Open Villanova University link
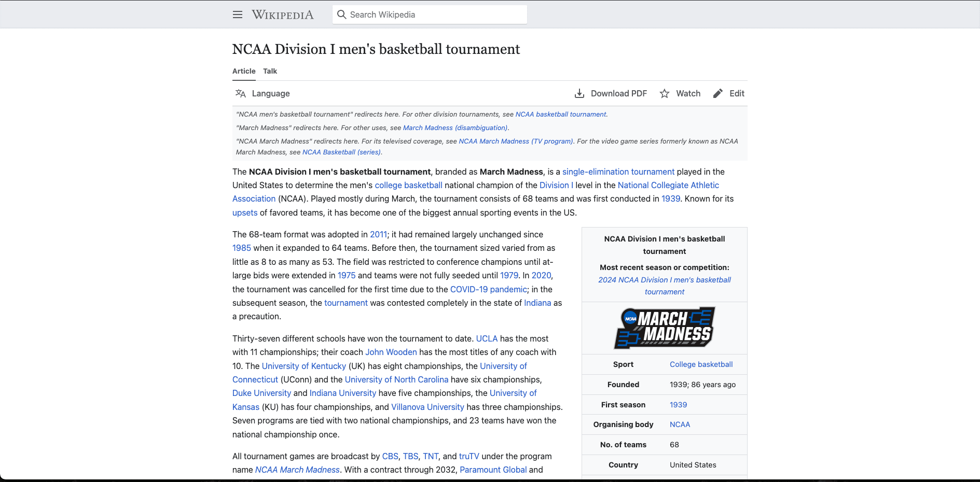Image resolution: width=980 pixels, height=482 pixels. (427, 407)
